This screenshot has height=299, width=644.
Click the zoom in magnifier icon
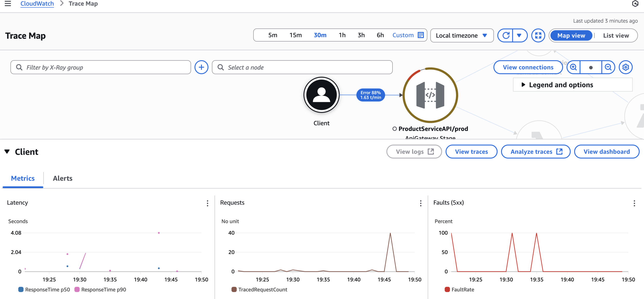573,67
